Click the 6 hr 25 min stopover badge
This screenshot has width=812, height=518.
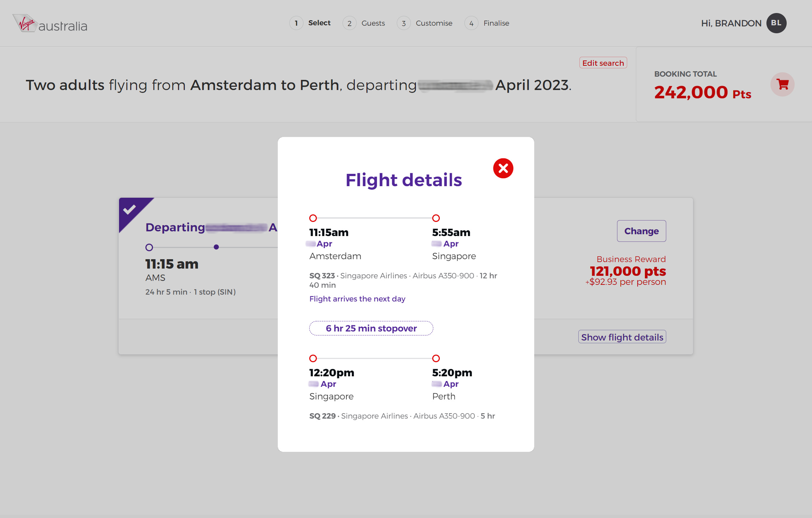tap(371, 328)
